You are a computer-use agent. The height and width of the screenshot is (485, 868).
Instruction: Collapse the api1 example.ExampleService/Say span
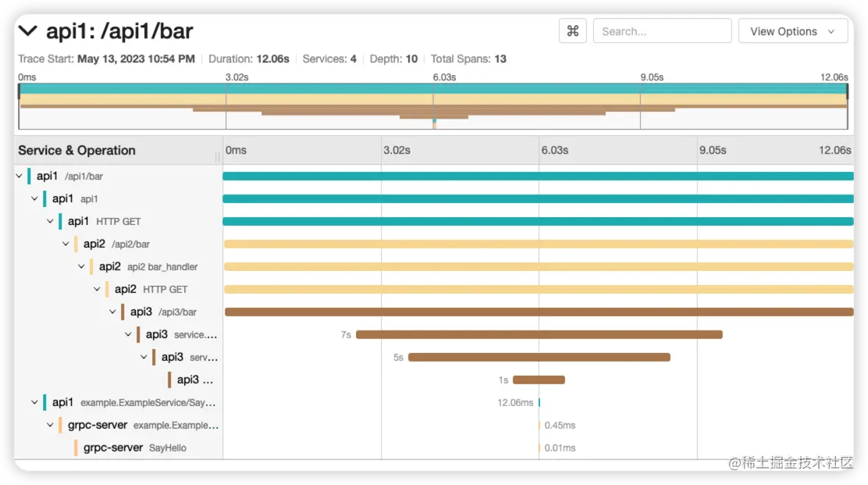pos(34,402)
